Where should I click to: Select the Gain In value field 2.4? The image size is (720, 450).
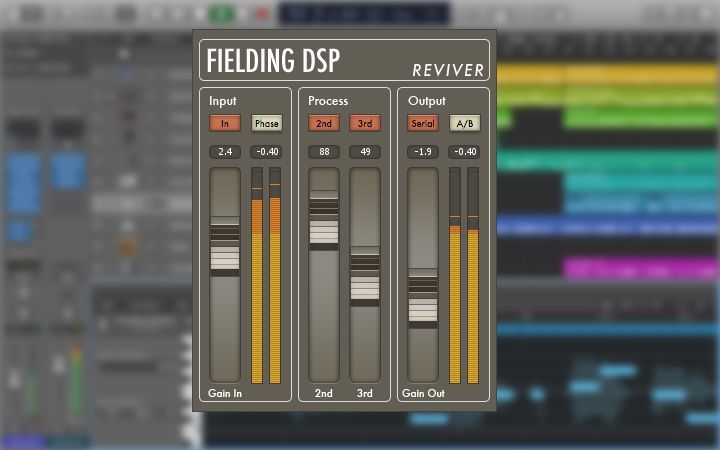225,152
